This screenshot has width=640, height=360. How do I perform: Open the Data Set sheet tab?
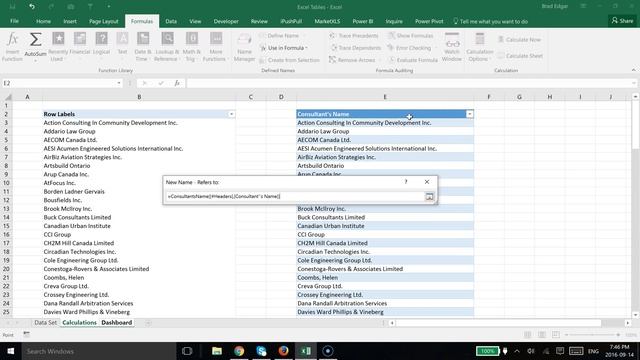click(x=46, y=322)
